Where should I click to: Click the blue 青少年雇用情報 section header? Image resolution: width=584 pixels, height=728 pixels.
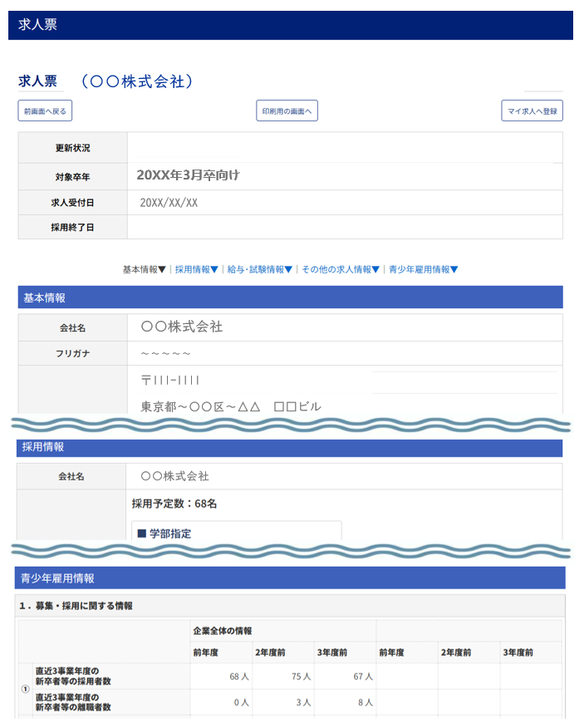[290, 578]
